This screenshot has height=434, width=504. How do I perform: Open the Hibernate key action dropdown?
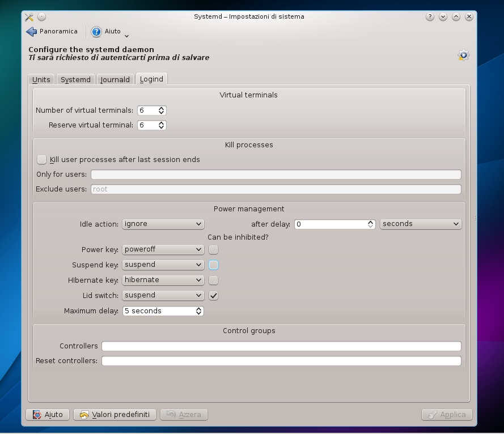pos(163,280)
